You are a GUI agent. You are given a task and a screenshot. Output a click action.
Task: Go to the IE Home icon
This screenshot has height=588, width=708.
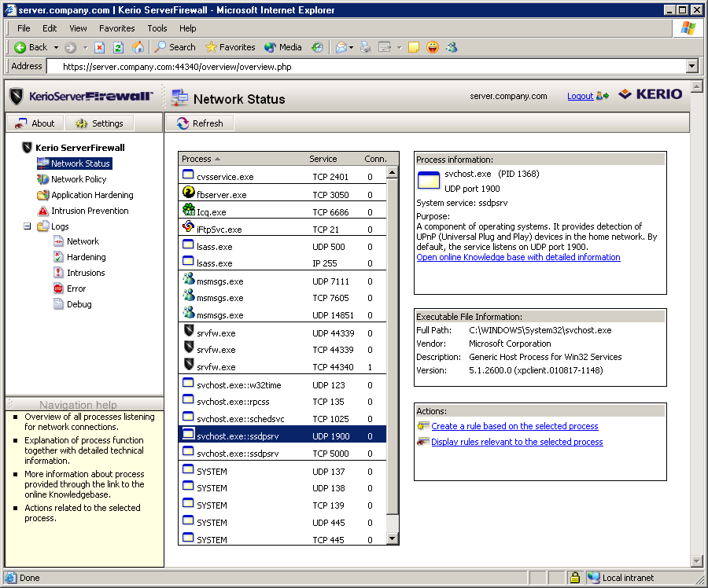[x=138, y=47]
